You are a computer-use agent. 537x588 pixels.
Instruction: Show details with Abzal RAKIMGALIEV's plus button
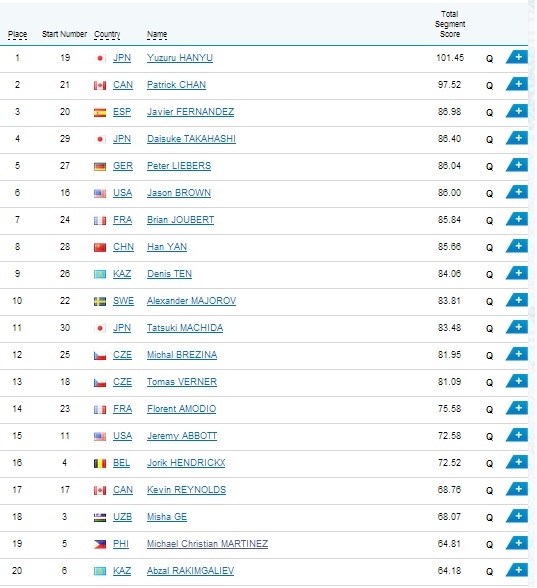517,570
